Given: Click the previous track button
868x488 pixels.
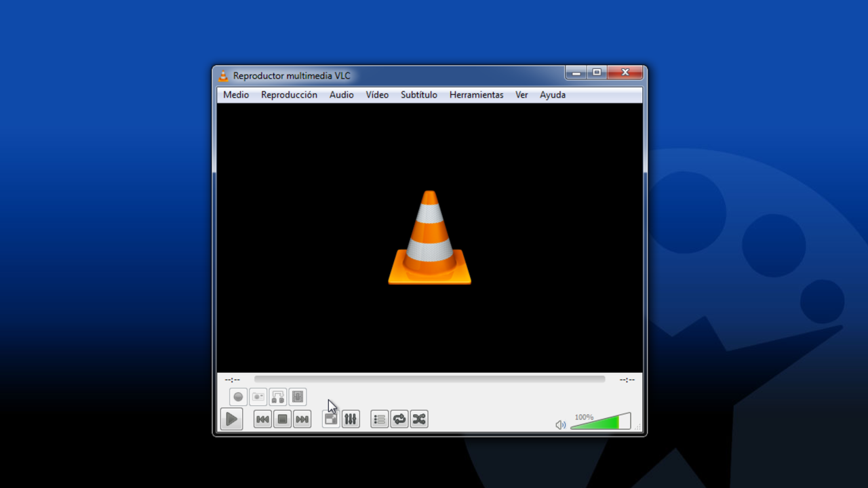Looking at the screenshot, I should click(x=262, y=420).
